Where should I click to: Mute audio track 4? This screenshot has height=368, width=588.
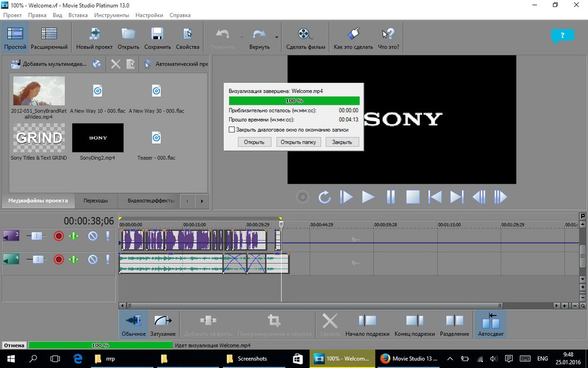pyautogui.click(x=93, y=259)
